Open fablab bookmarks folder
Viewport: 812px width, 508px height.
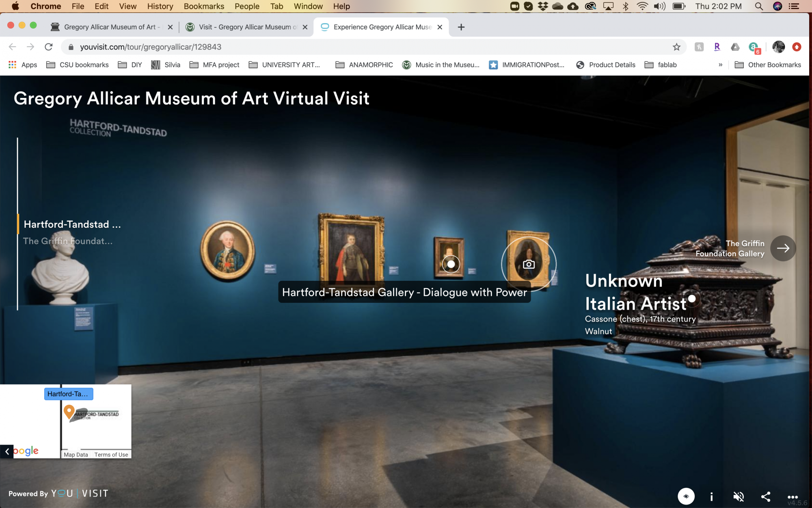(661, 65)
